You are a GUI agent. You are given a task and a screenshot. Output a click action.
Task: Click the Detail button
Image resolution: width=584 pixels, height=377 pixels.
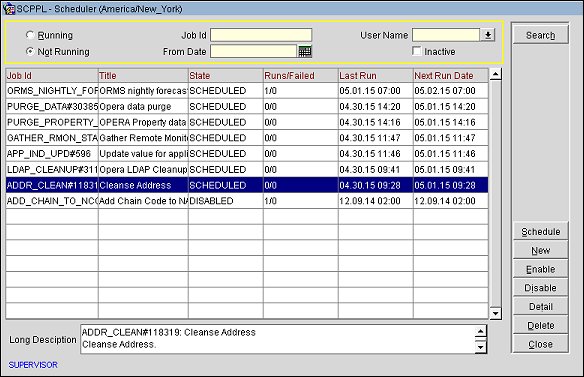point(540,307)
